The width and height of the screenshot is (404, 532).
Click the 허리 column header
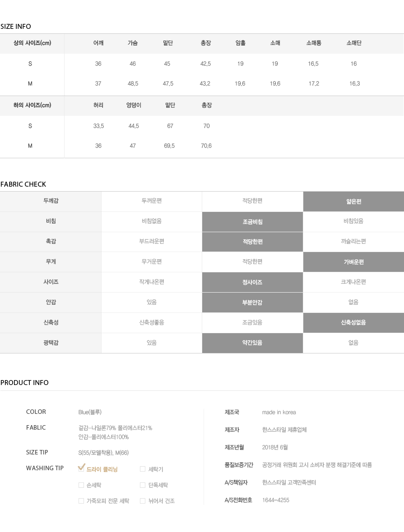98,105
